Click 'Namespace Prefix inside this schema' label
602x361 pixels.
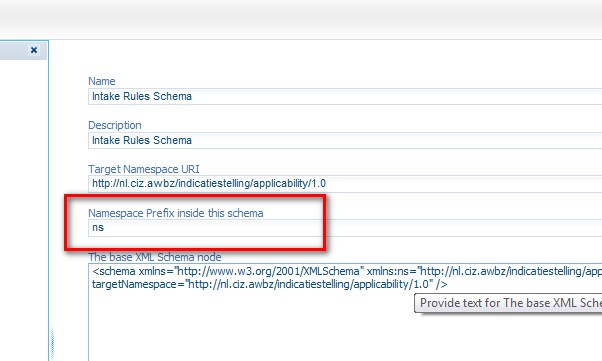click(x=176, y=213)
